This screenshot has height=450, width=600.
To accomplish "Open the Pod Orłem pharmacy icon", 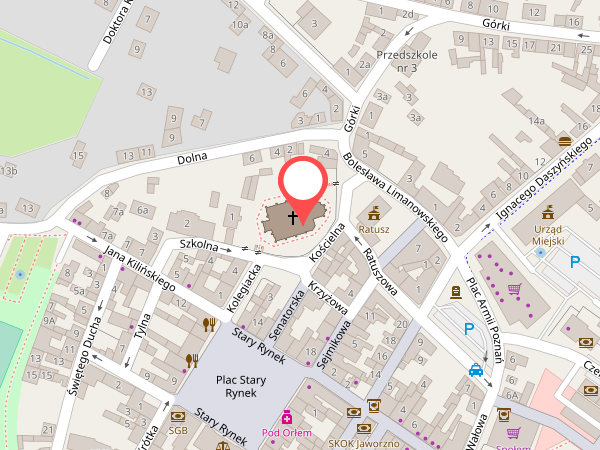I will (287, 417).
